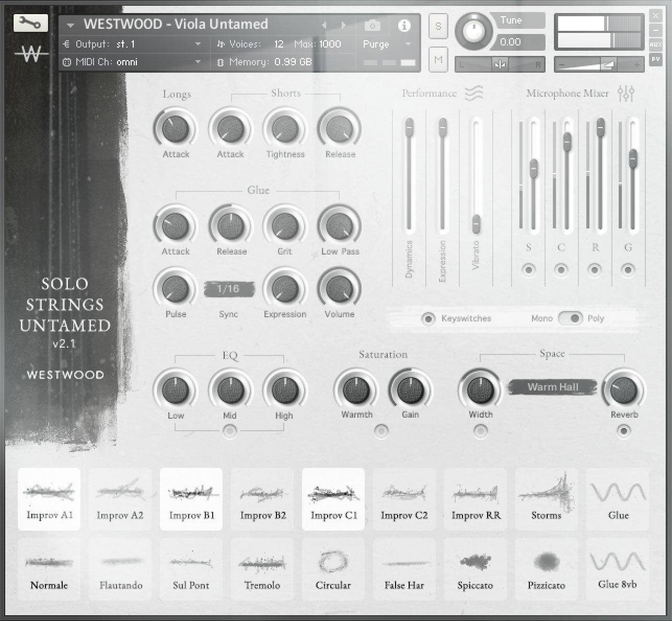This screenshot has height=621, width=672.
Task: Click the Max voices 1000 value
Action: 330,44
